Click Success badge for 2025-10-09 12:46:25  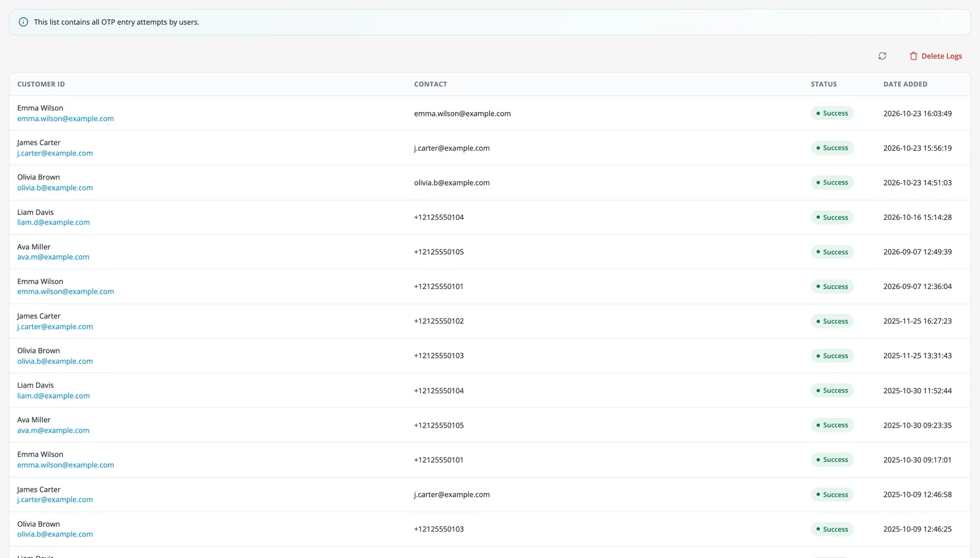pyautogui.click(x=832, y=529)
